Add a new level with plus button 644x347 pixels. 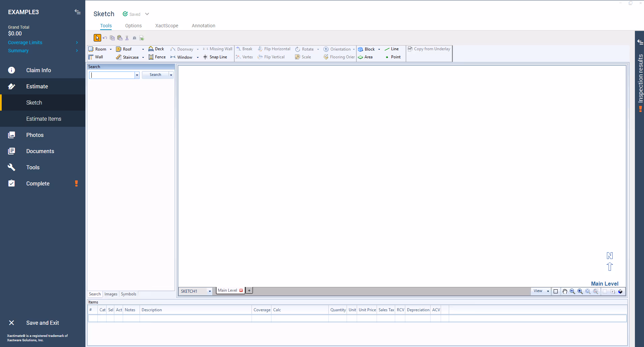coord(249,290)
